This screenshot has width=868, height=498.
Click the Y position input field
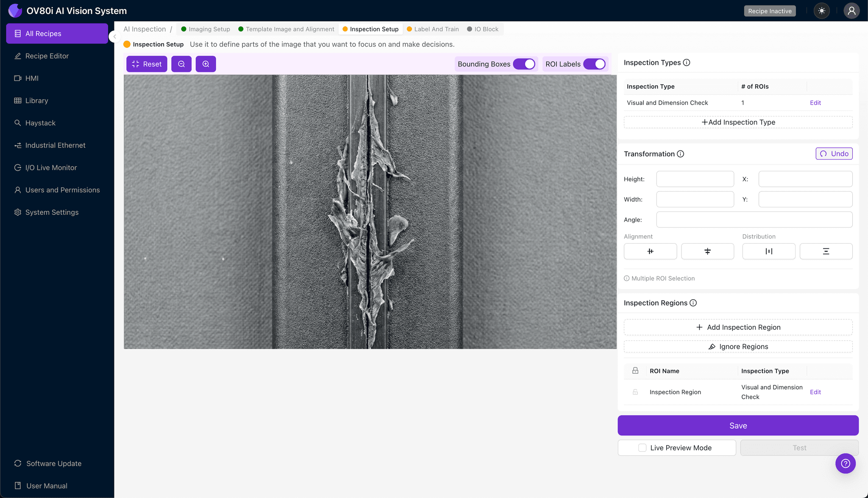click(x=805, y=199)
